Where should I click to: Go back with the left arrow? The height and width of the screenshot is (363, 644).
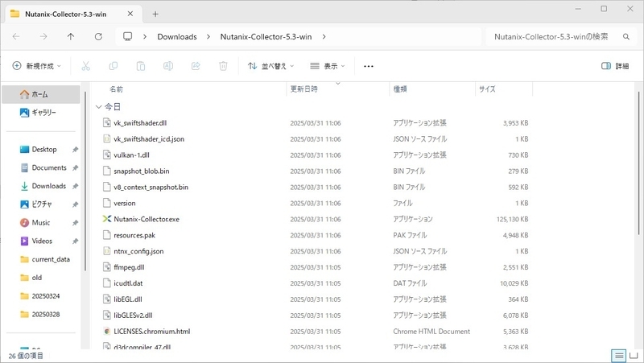pyautogui.click(x=16, y=36)
